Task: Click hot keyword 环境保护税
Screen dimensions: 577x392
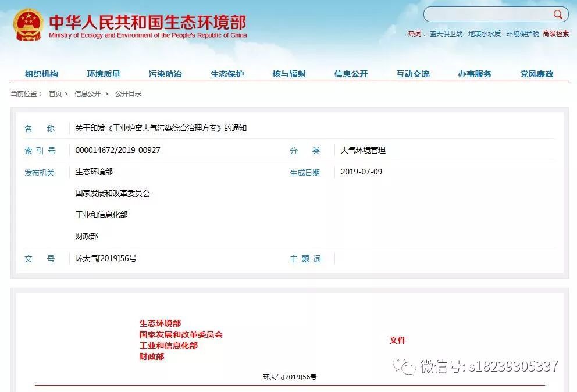Action: [x=522, y=34]
